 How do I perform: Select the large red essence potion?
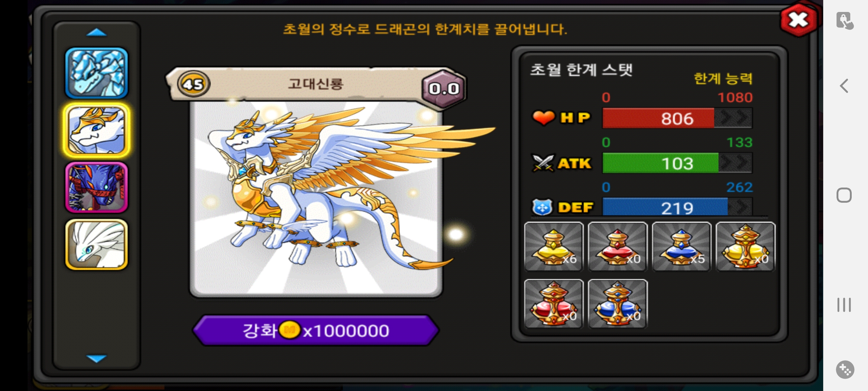[x=554, y=304]
